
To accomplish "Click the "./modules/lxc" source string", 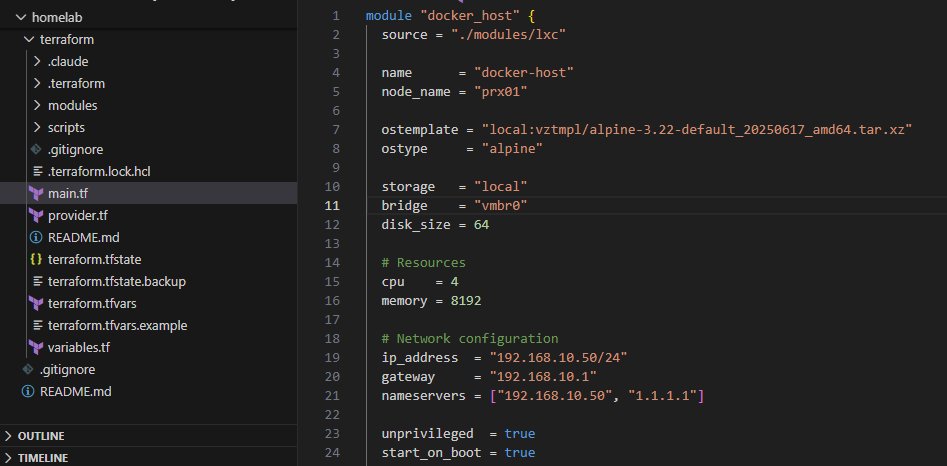I will 508,34.
